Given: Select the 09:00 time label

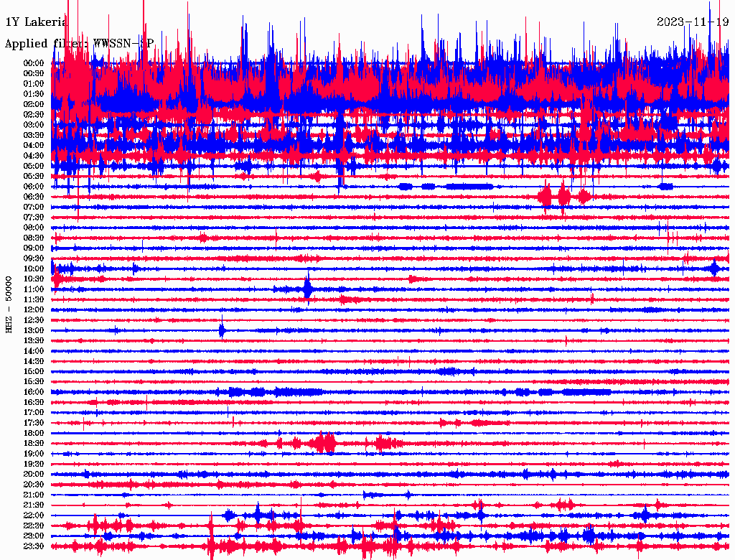Looking at the screenshot, I should click(x=34, y=248).
